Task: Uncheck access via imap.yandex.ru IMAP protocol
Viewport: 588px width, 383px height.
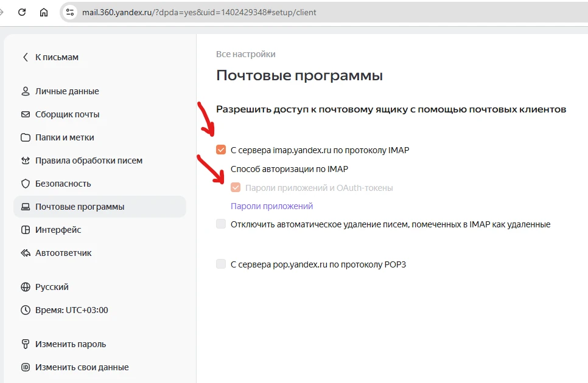Action: 221,149
